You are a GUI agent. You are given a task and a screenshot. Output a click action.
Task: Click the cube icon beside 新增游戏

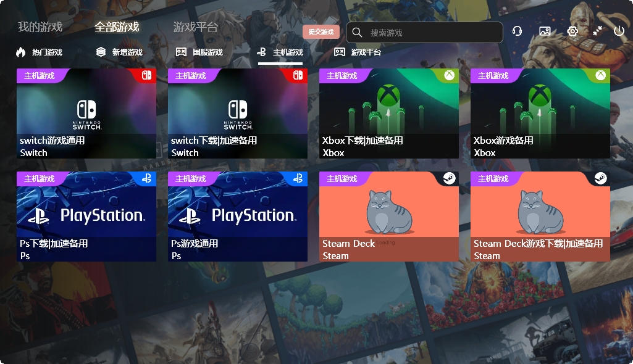[x=101, y=52]
